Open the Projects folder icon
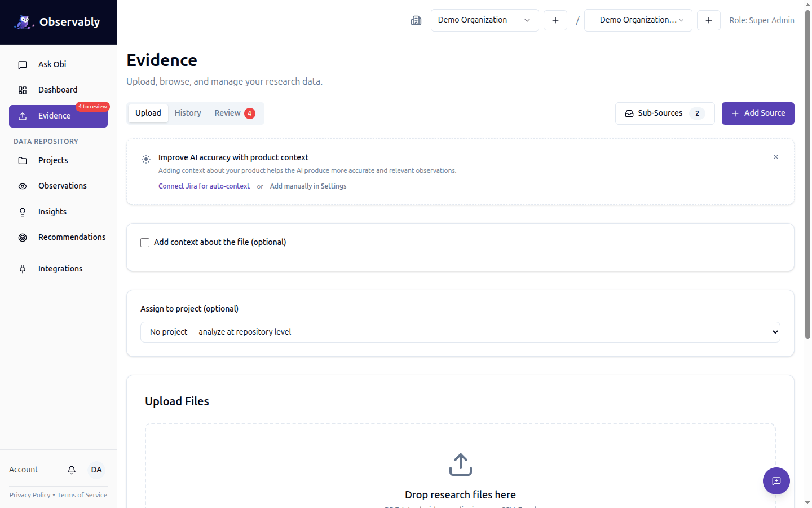 coord(23,160)
